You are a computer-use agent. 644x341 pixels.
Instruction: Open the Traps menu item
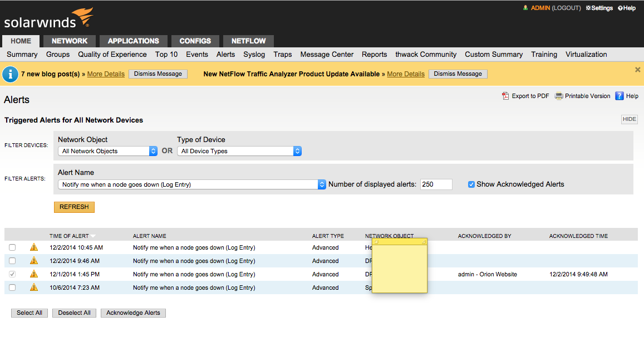tap(283, 54)
